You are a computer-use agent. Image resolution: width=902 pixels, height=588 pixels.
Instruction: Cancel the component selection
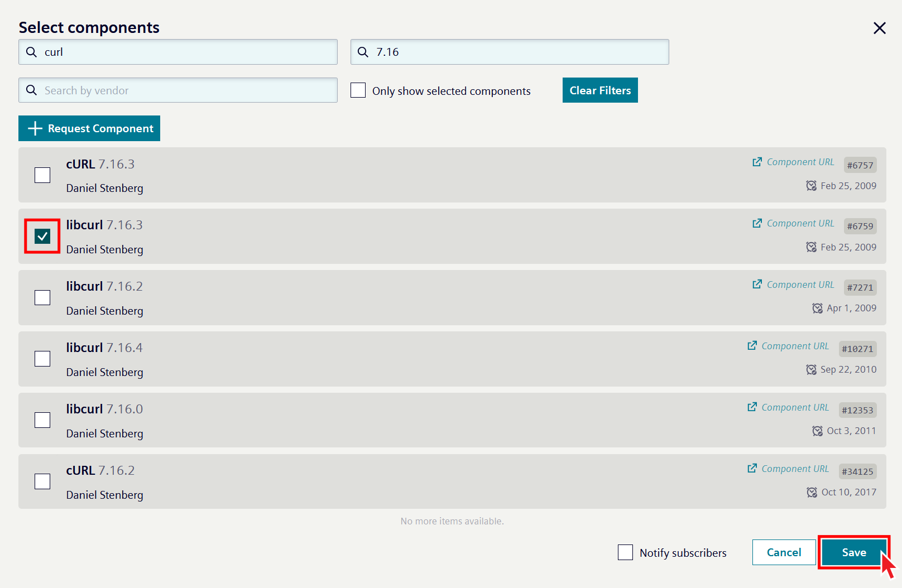pyautogui.click(x=784, y=552)
